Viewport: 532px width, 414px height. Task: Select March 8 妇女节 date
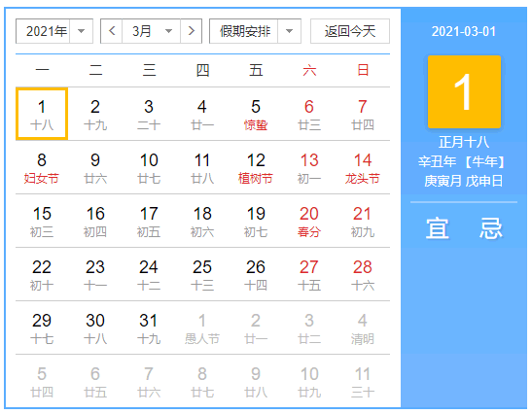42,167
